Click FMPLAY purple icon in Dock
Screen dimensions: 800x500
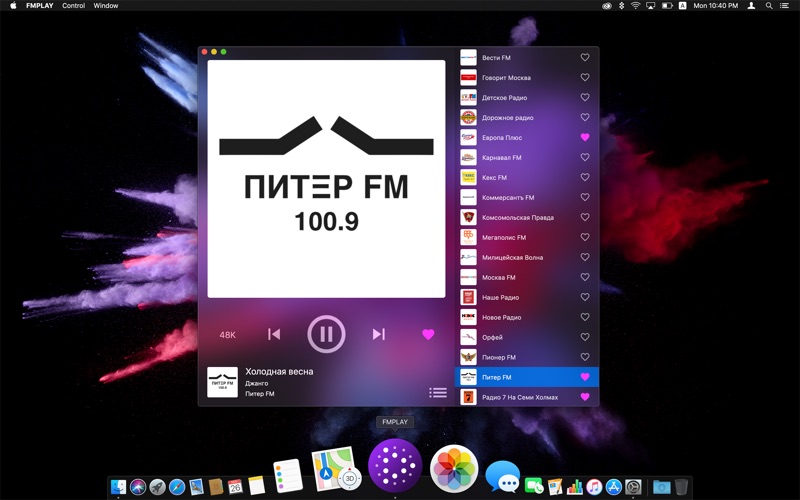pos(395,465)
